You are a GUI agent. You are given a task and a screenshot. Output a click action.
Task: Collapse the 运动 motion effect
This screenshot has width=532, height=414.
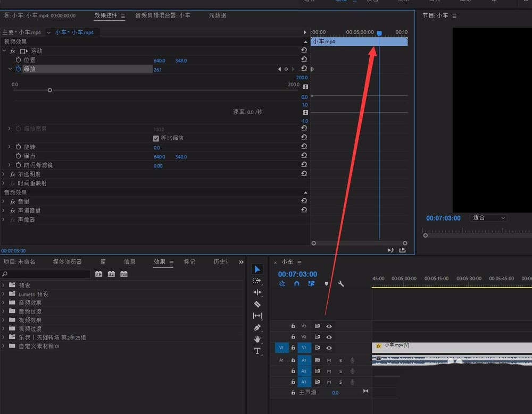pos(4,50)
